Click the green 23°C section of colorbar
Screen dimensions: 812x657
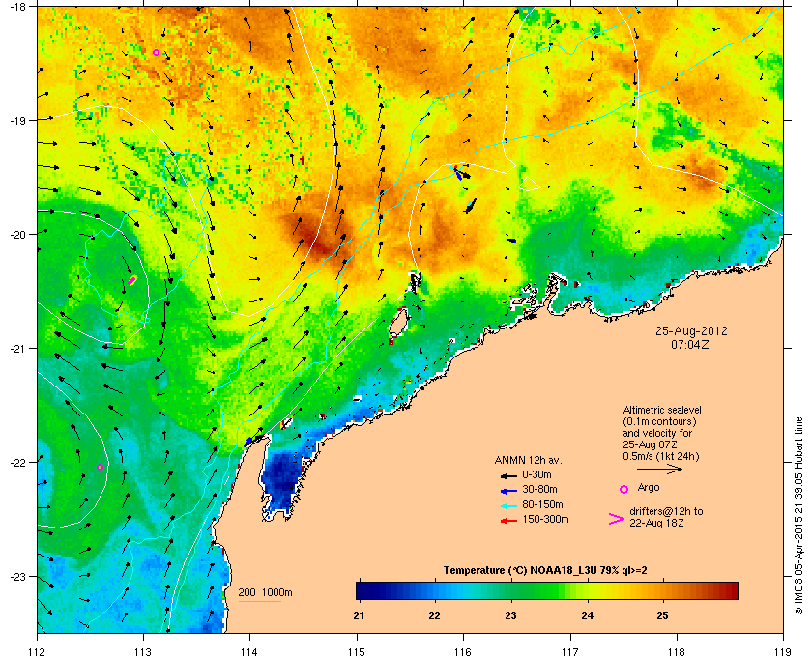[x=511, y=590]
